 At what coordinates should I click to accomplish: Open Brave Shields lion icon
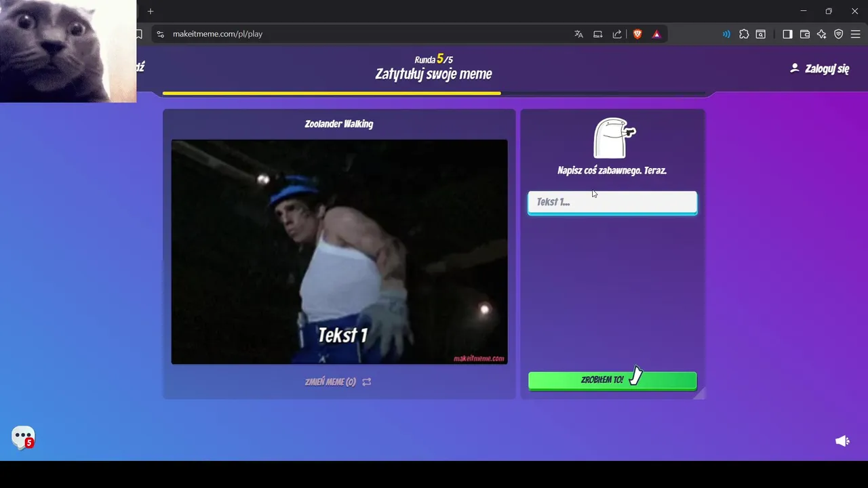click(x=637, y=34)
